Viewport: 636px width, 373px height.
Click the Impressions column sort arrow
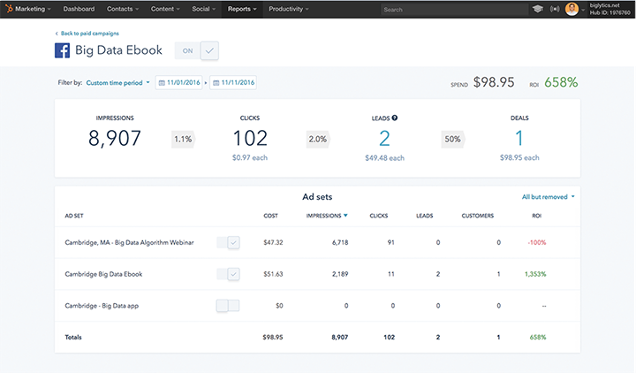tap(346, 215)
